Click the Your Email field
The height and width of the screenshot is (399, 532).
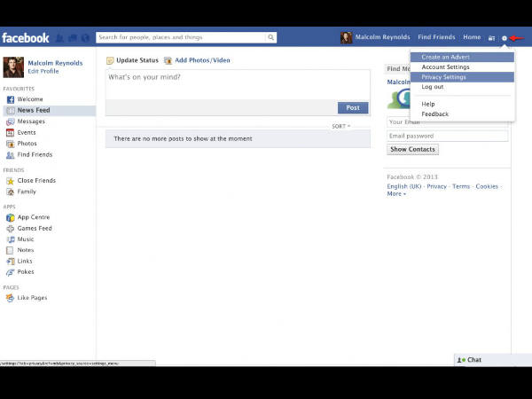coord(448,122)
